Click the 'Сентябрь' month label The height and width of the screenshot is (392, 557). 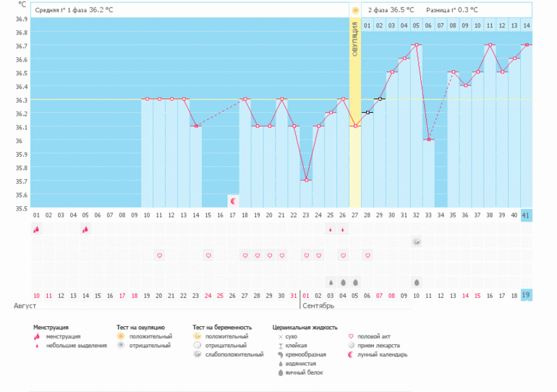tap(318, 306)
